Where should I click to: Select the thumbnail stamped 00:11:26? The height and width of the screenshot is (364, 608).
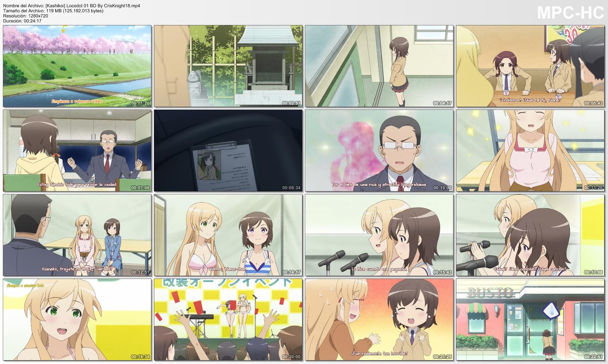tap(530, 151)
